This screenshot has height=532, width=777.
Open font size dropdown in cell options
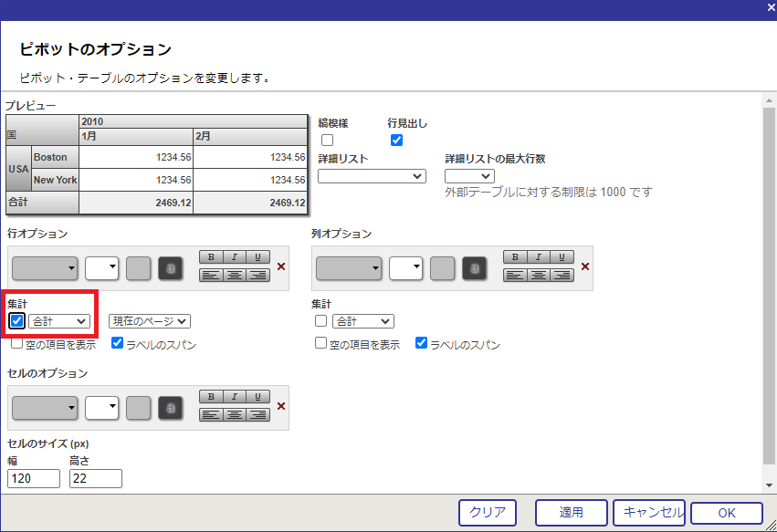[102, 408]
